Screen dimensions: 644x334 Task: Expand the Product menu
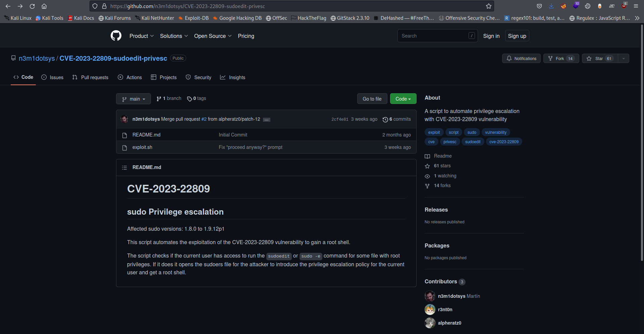point(142,36)
